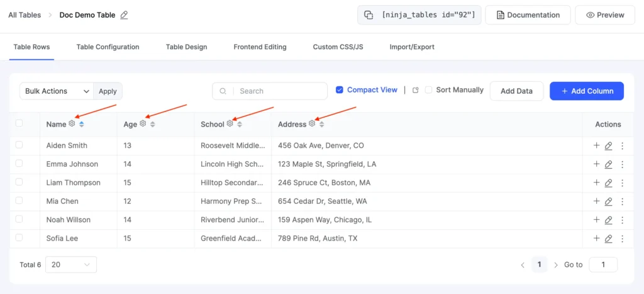Screen dimensions: 644x294
Task: Add a row after Aiden Smith
Action: tap(597, 145)
